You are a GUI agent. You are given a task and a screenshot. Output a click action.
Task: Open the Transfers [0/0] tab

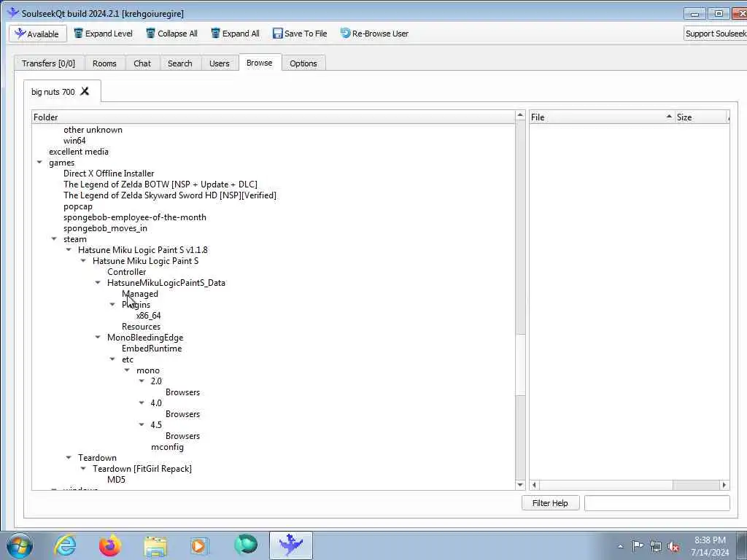click(x=49, y=63)
